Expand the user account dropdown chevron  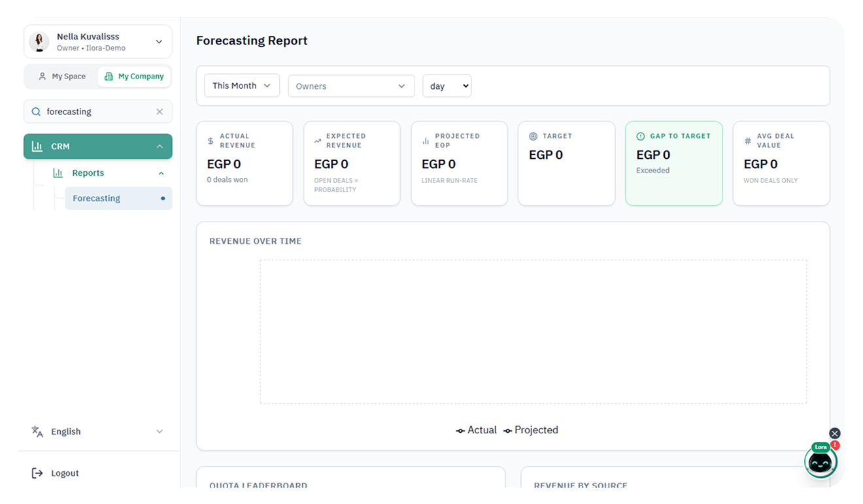[x=159, y=42]
